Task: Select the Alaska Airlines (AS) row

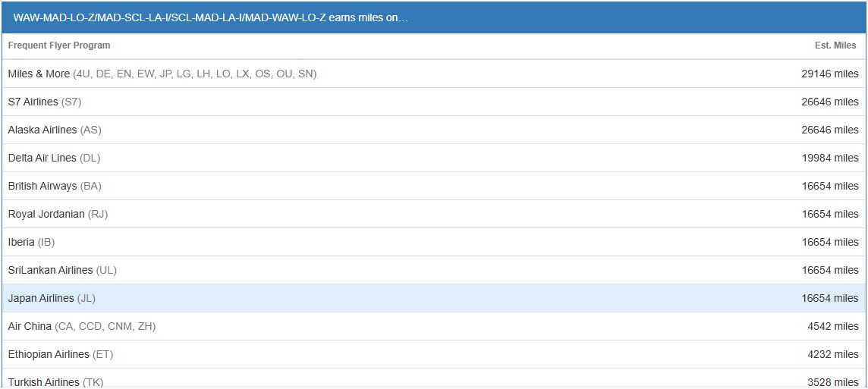Action: pyautogui.click(x=433, y=130)
